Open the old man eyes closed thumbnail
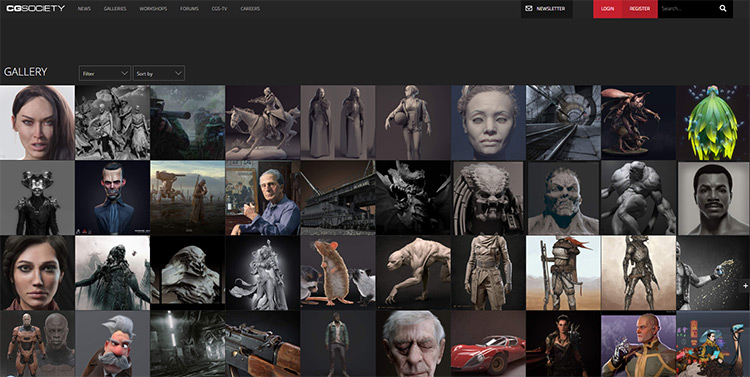 (413, 344)
